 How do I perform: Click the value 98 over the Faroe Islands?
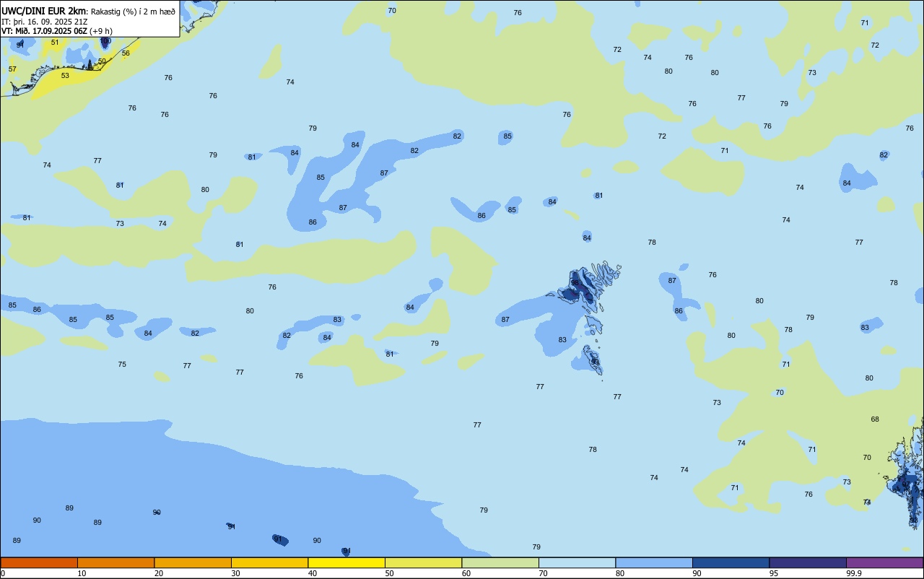click(x=575, y=283)
